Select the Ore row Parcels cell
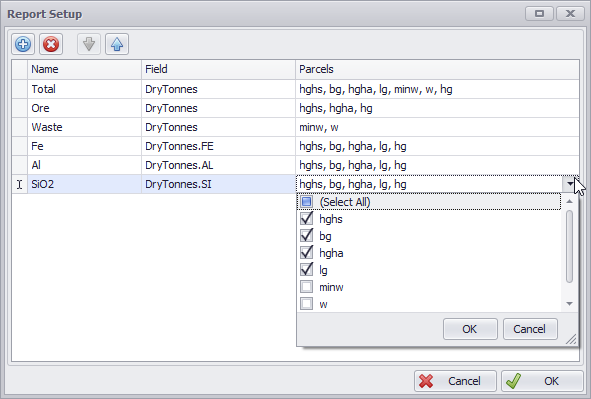The height and width of the screenshot is (399, 591). (x=437, y=108)
